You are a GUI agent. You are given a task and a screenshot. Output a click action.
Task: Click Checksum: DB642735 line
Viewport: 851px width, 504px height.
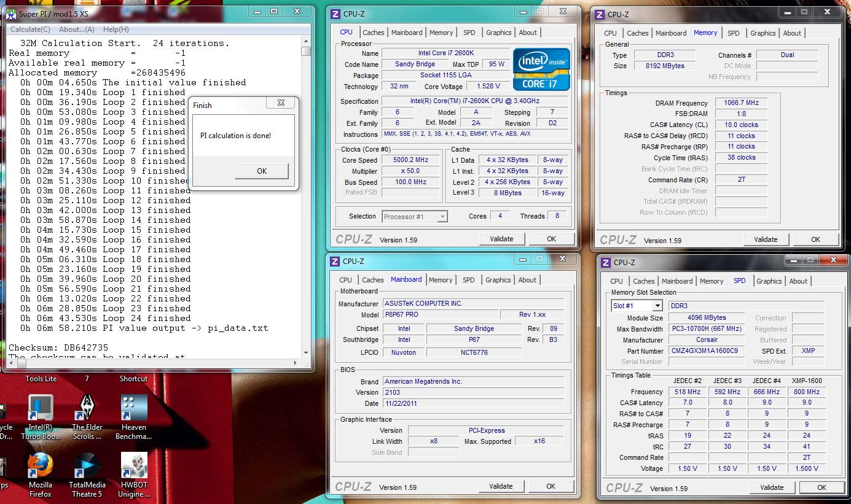[58, 347]
